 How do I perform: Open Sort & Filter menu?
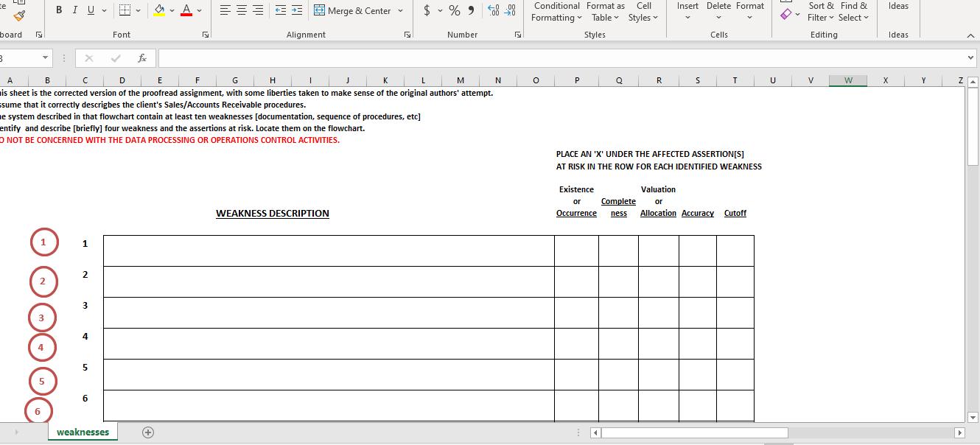821,12
